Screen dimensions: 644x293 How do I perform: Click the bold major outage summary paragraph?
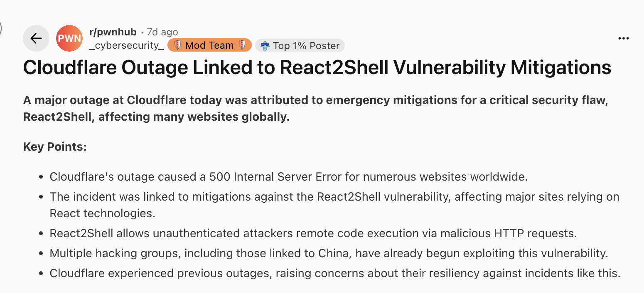coord(315,109)
